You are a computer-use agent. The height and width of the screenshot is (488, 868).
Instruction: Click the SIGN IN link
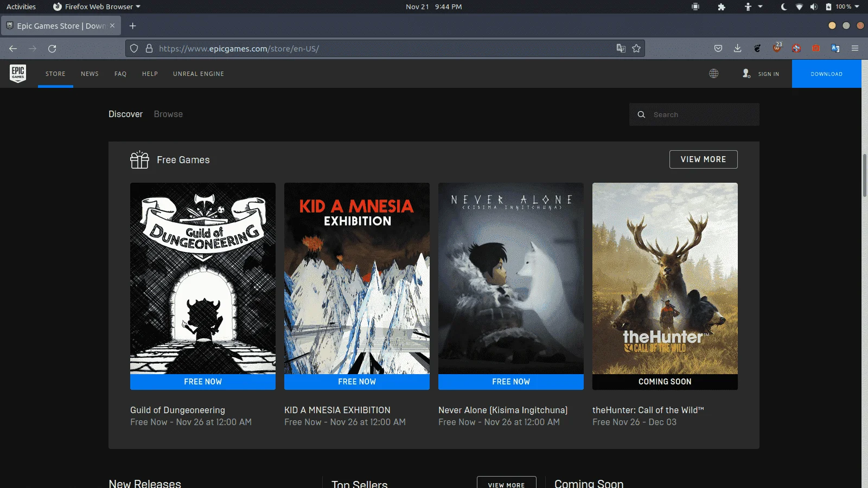pyautogui.click(x=769, y=74)
